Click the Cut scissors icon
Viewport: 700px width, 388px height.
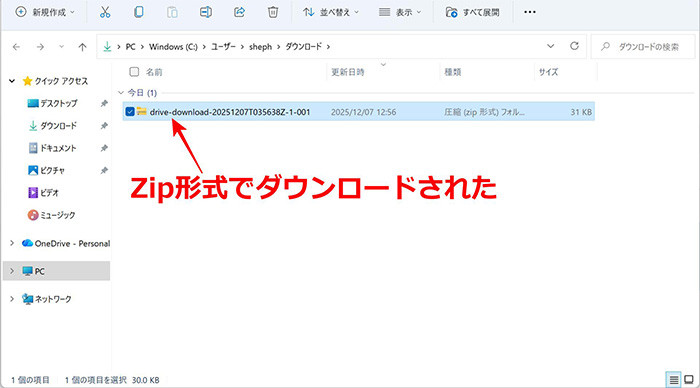105,12
